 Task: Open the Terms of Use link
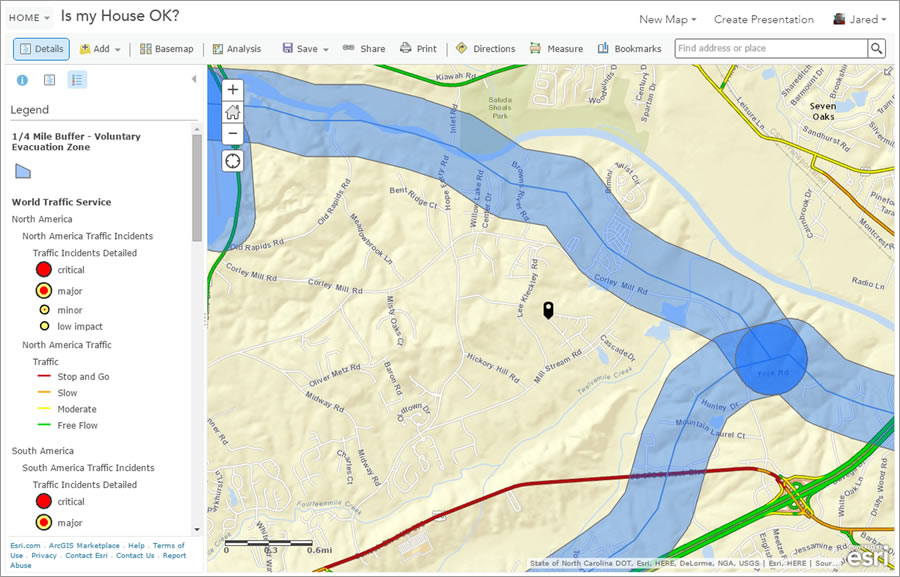[x=167, y=545]
